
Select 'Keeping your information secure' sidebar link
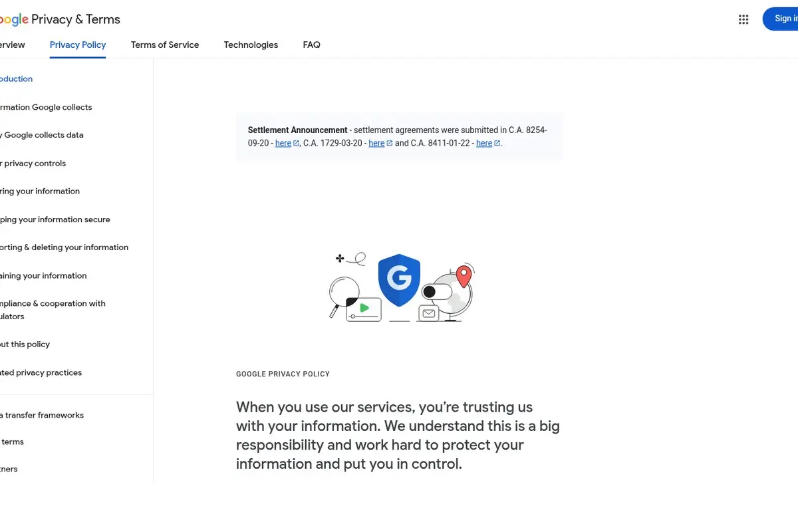click(55, 219)
